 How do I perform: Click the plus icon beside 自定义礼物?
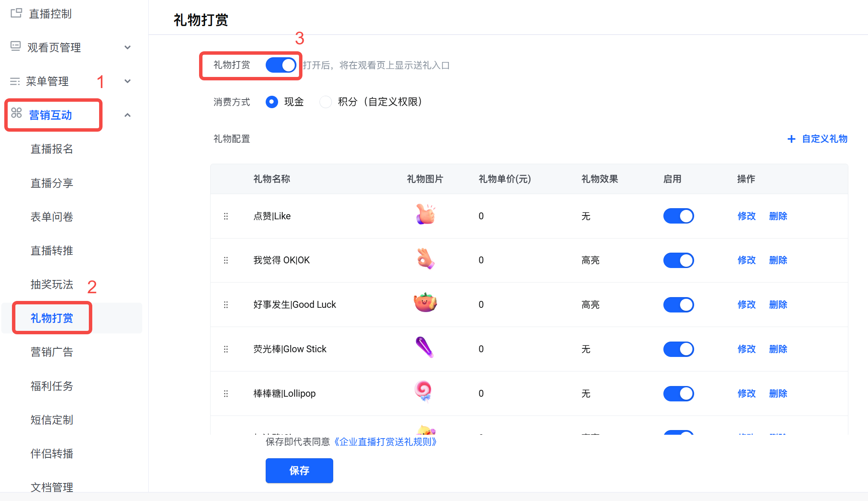click(x=791, y=139)
